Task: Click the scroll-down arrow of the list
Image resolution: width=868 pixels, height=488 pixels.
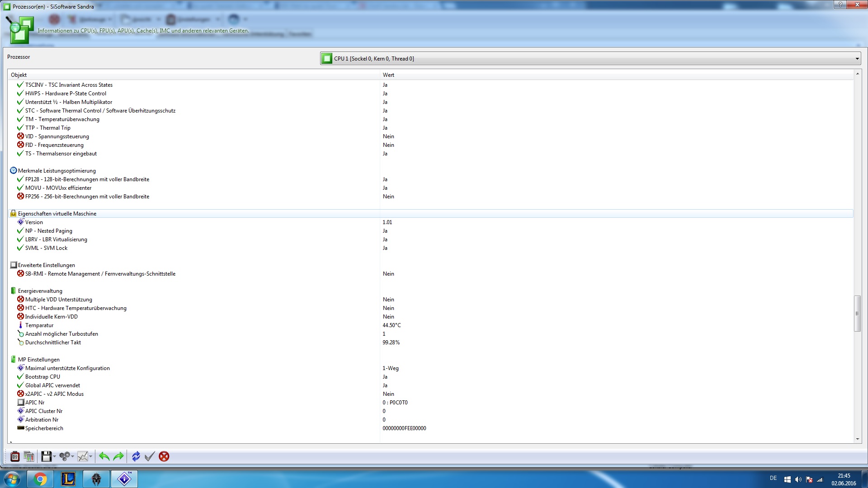Action: point(857,439)
